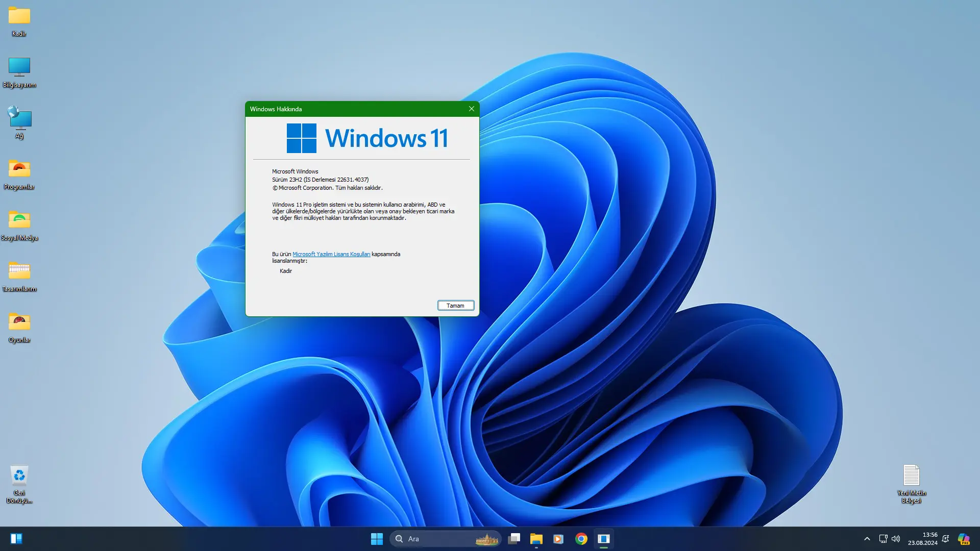
Task: Launch Copilot from the system tray
Action: point(964,539)
